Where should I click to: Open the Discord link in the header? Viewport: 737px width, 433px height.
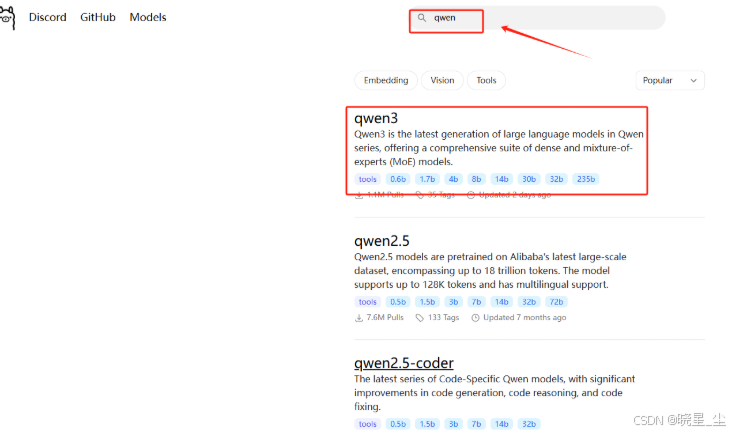[x=47, y=17]
